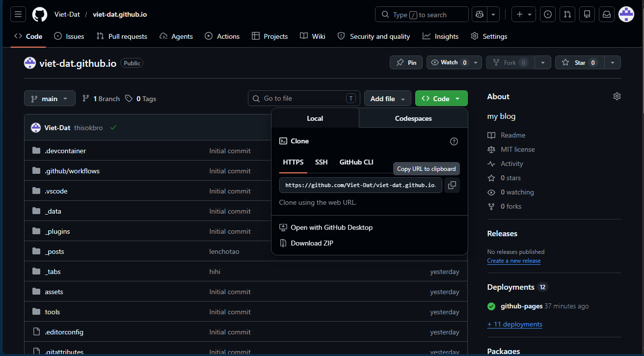
Task: Select the SSH clone tab
Action: [x=322, y=162]
